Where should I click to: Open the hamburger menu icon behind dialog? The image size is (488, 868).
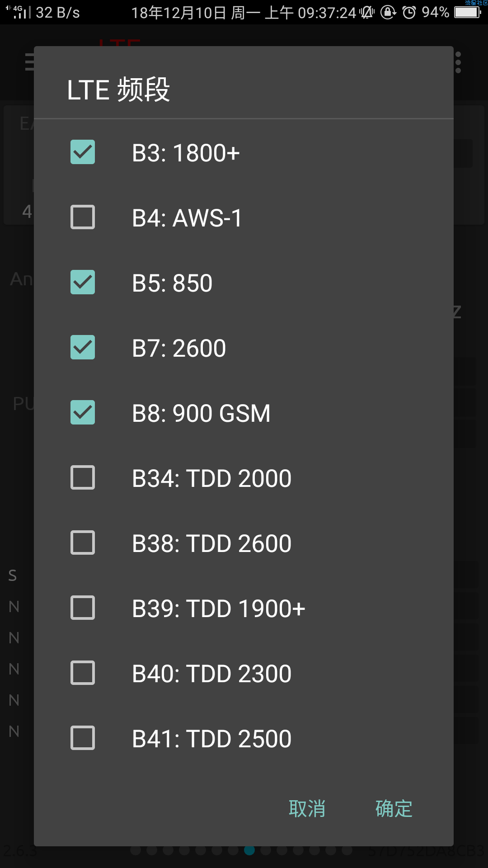29,62
